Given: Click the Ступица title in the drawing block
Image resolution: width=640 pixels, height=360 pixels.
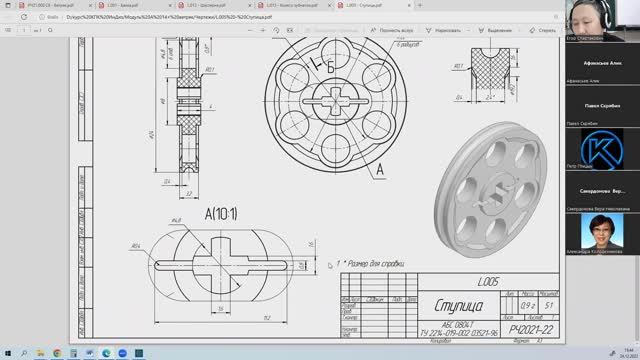Looking at the screenshot, I should [x=458, y=306].
